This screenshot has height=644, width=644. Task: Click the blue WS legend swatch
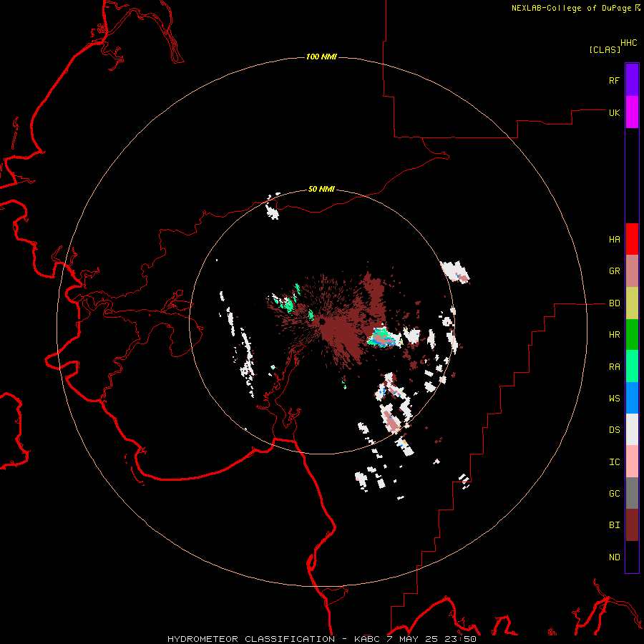tap(632, 398)
